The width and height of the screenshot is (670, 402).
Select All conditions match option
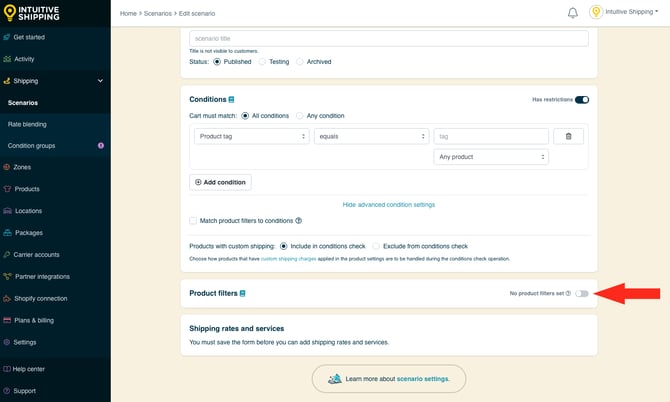pos(245,116)
